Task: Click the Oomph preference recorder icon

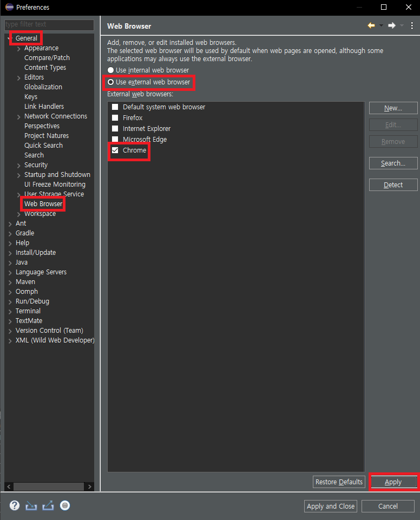Action: [65, 505]
